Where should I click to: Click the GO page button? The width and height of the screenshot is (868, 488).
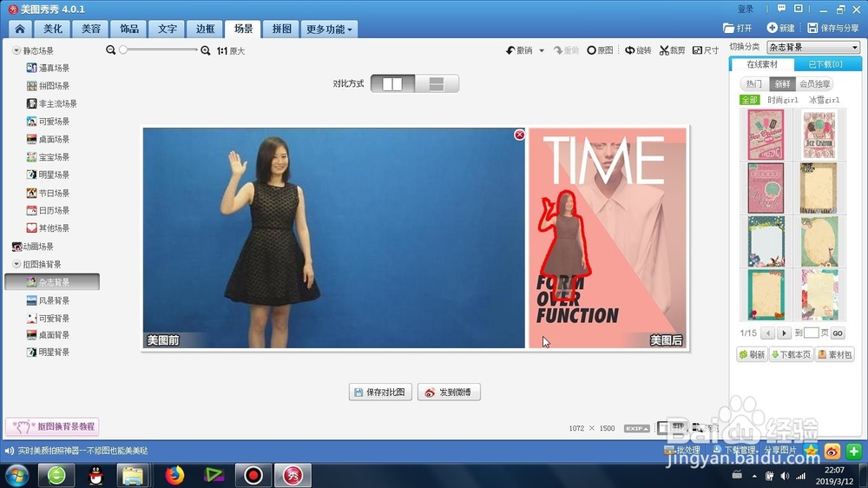838,333
